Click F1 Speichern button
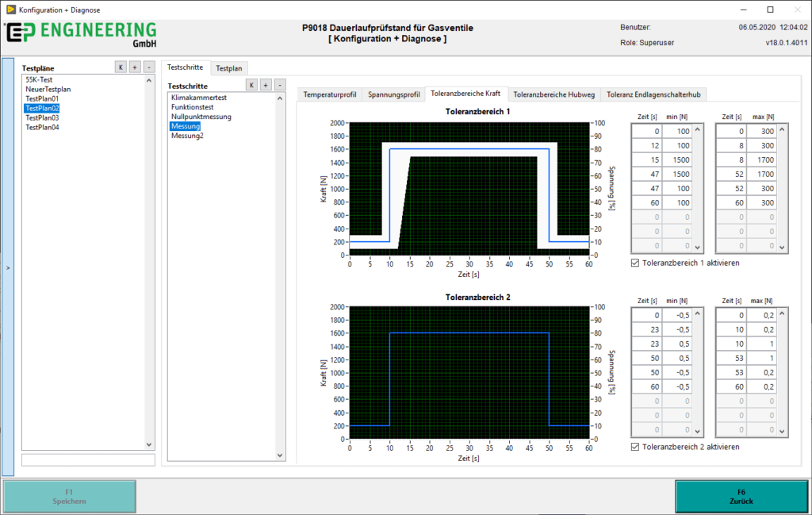The image size is (812, 515). 70,496
